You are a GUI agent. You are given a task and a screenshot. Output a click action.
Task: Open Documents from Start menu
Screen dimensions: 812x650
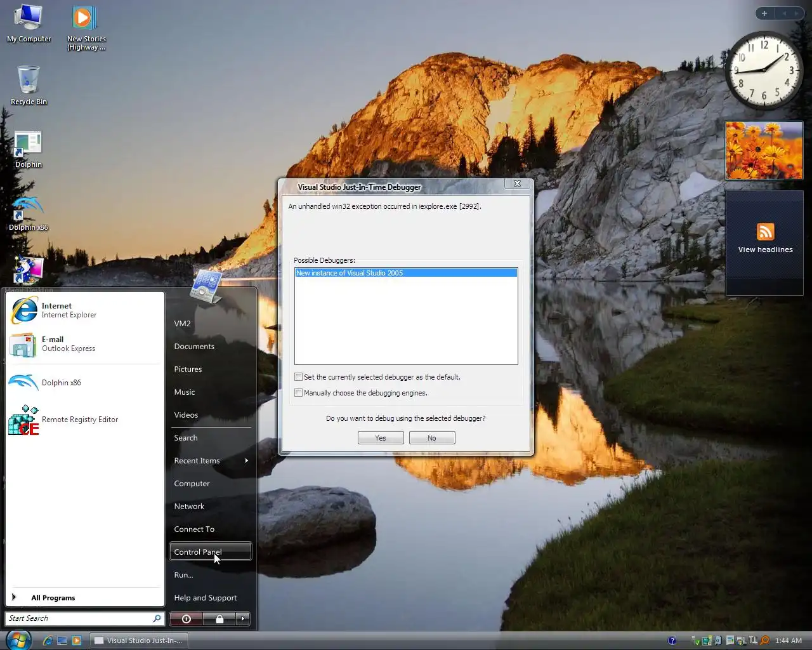click(211, 347)
